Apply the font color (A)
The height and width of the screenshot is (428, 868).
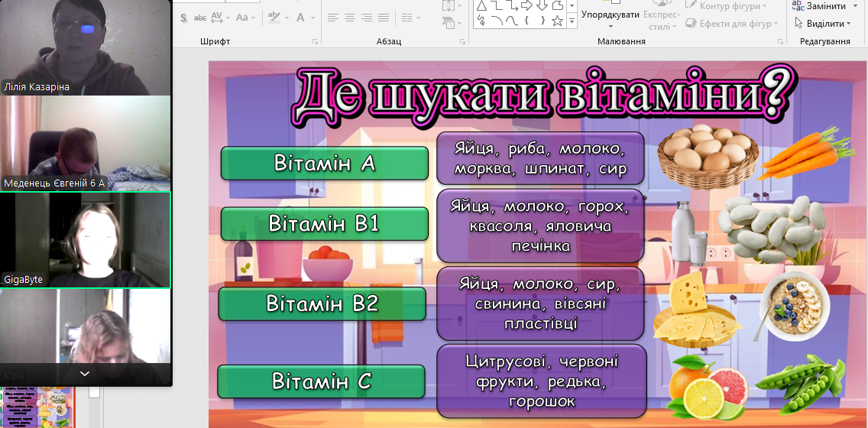pos(300,18)
